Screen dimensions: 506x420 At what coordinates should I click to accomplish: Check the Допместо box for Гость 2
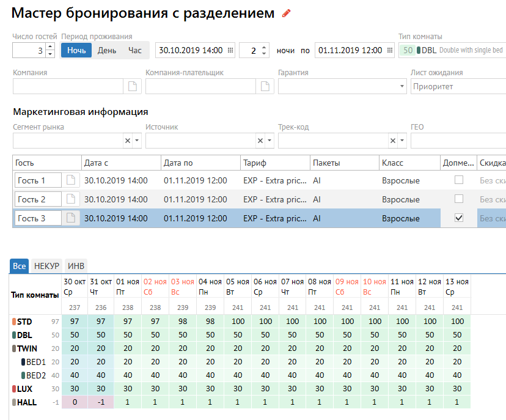459,199
